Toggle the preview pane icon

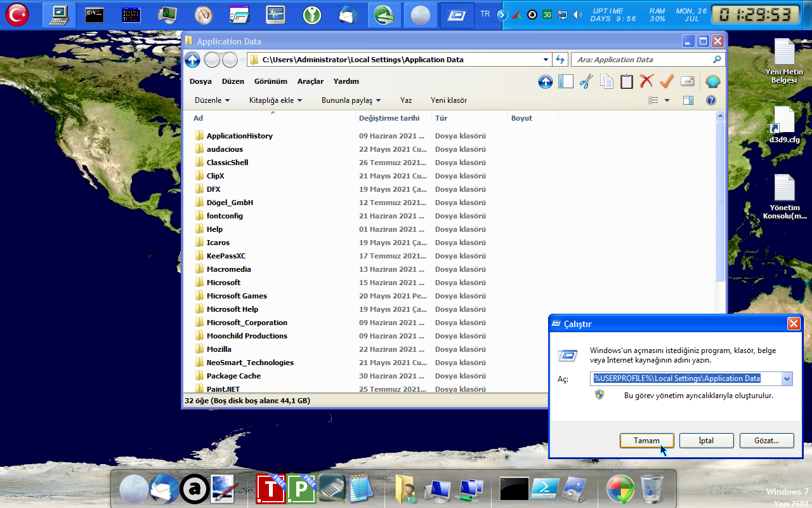(688, 100)
